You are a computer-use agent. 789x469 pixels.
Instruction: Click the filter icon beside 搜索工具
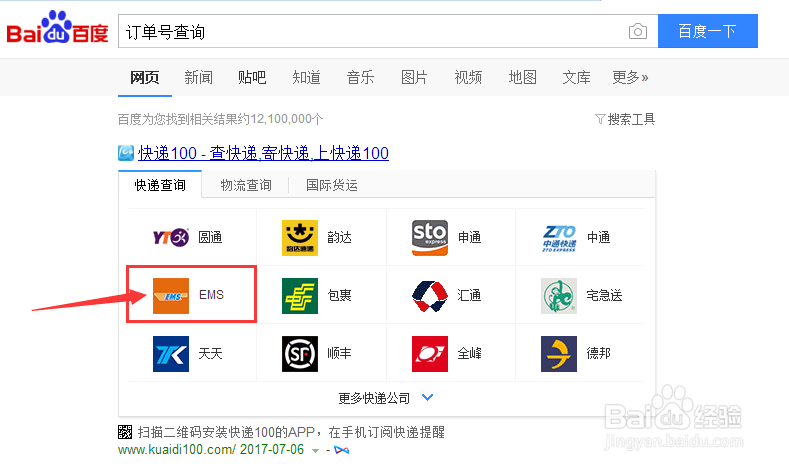[600, 119]
